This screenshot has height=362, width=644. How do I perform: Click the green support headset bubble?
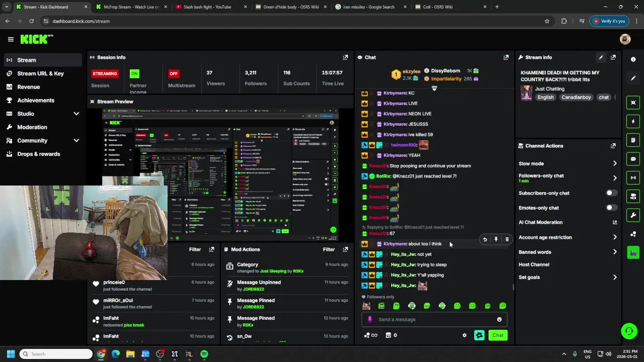[x=629, y=331]
